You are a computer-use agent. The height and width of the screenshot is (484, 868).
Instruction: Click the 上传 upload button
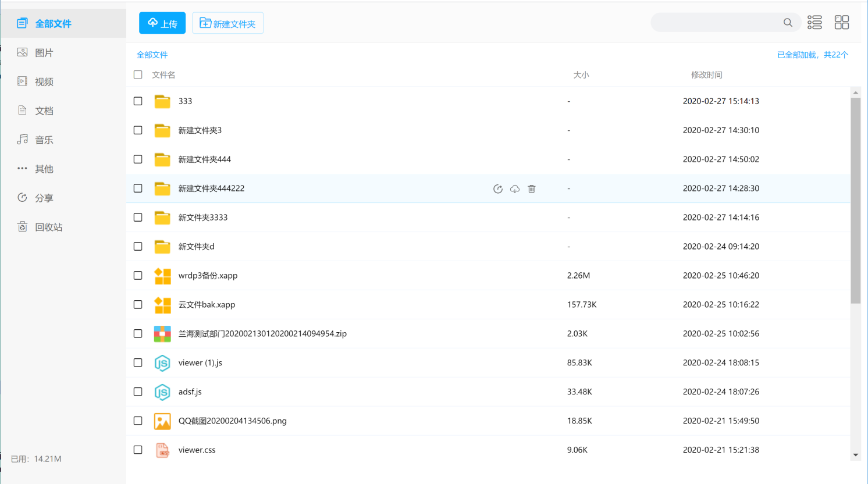[162, 23]
